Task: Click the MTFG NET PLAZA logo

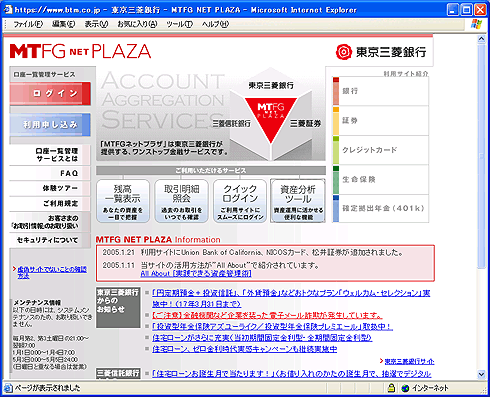Action: (x=80, y=51)
